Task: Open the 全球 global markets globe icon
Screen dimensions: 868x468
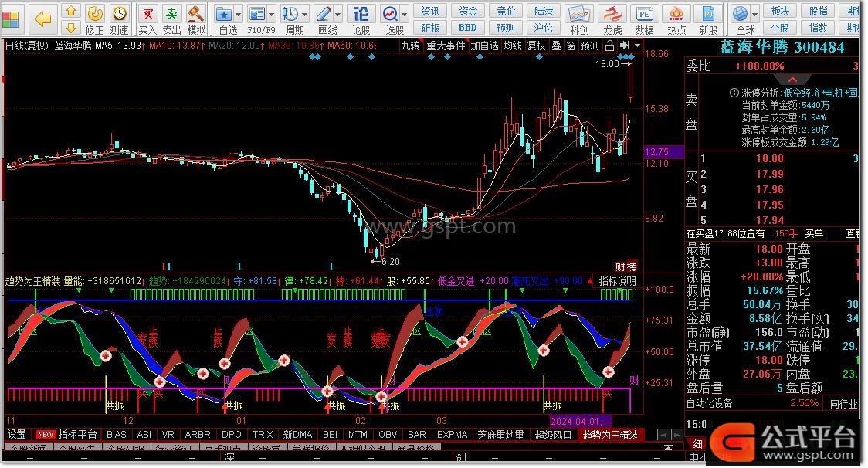Action: pyautogui.click(x=740, y=13)
